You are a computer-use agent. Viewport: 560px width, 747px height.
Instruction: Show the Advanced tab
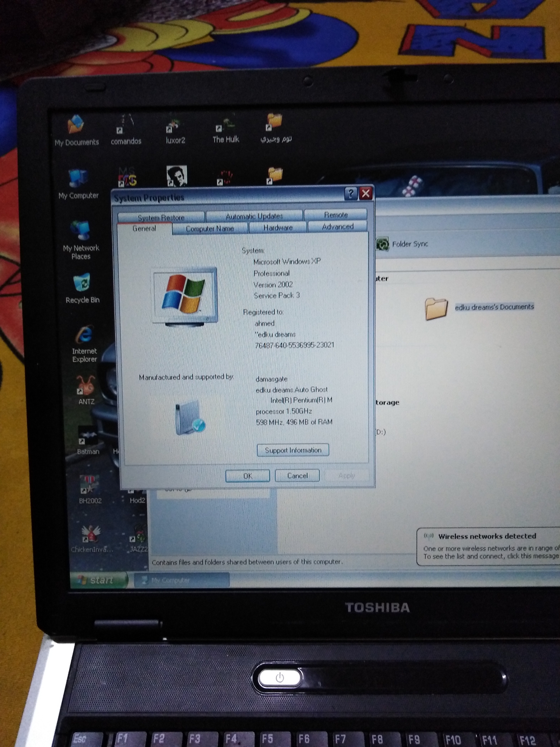click(x=338, y=226)
